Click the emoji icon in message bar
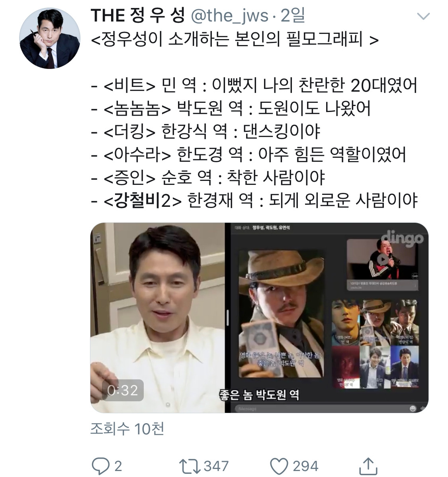This screenshot has height=477, width=448. coord(413,408)
